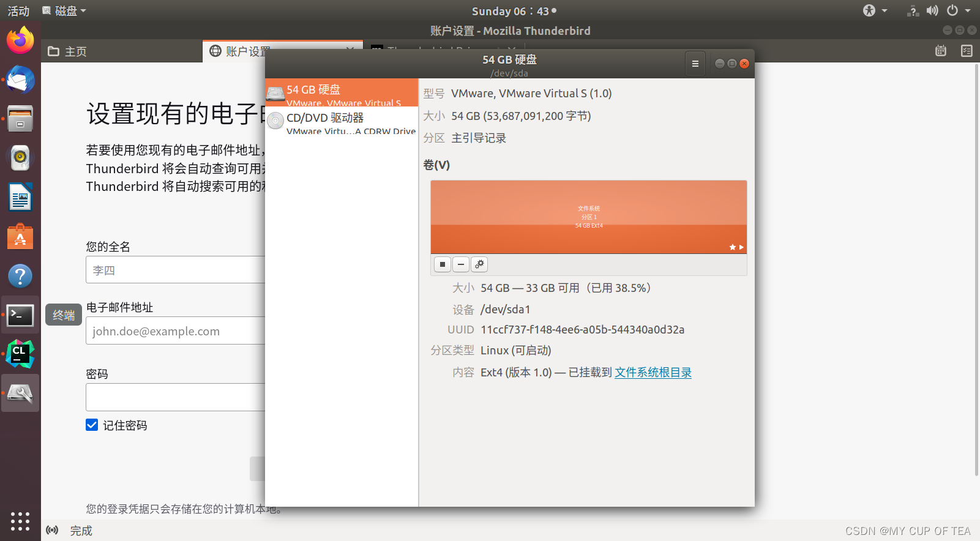
Task: Launch CLion from the dock
Action: [20, 354]
